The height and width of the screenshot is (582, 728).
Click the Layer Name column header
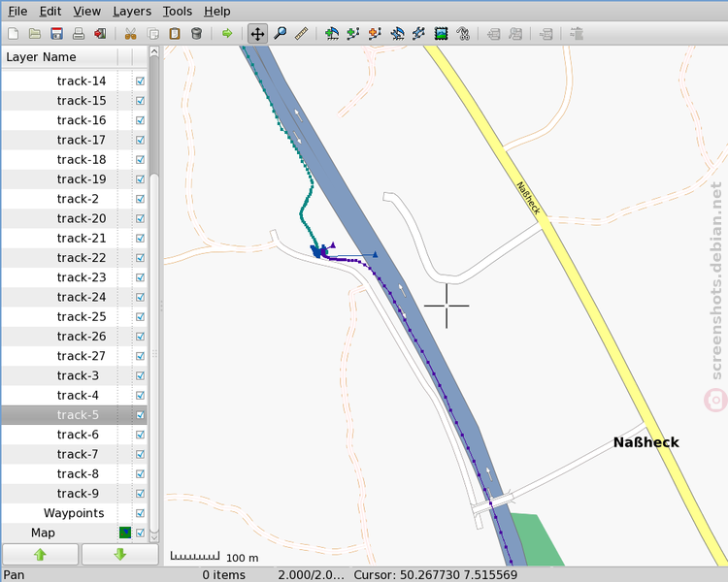59,57
